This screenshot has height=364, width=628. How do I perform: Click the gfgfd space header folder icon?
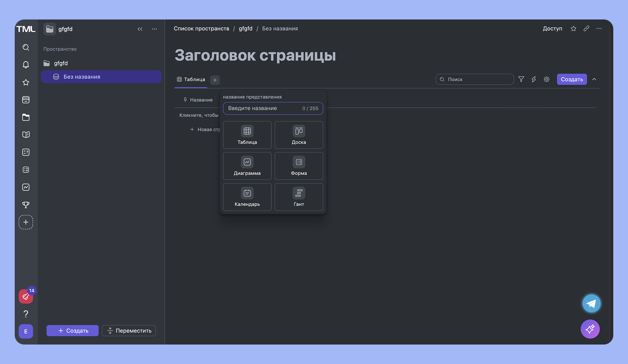click(50, 29)
